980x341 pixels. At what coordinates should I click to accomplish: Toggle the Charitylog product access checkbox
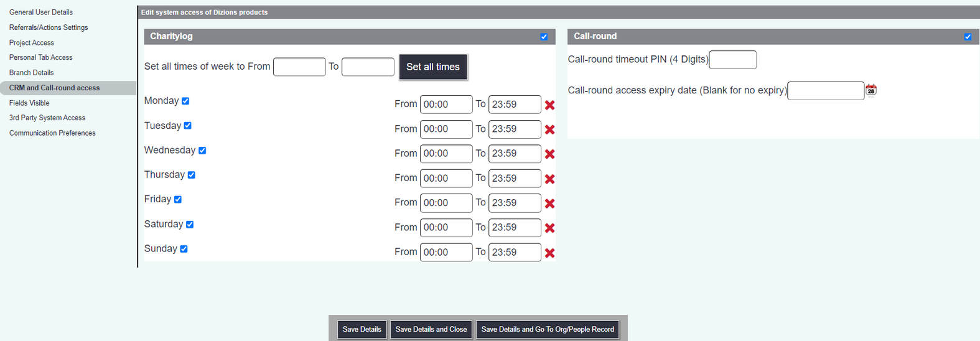pos(544,37)
